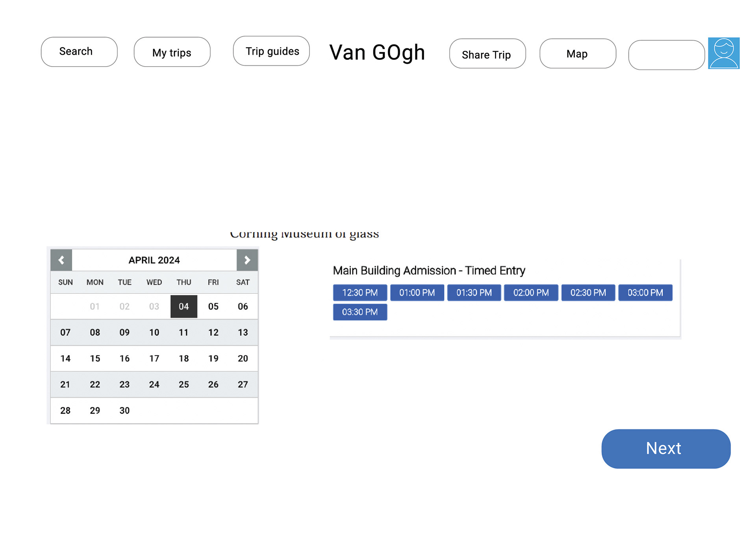
Task: Choose date 09 in the calendar
Action: [x=124, y=332]
